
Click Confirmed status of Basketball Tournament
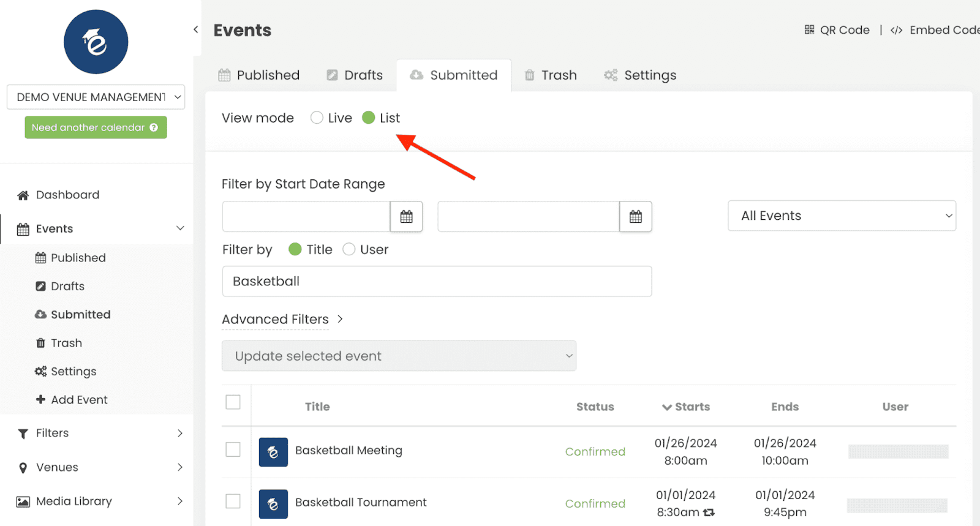coord(595,503)
